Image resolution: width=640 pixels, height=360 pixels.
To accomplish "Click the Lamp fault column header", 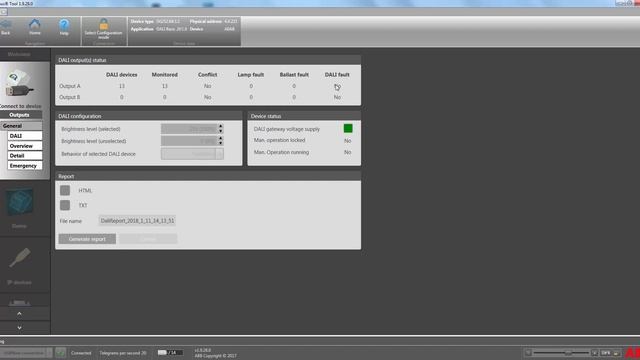I will click(251, 75).
